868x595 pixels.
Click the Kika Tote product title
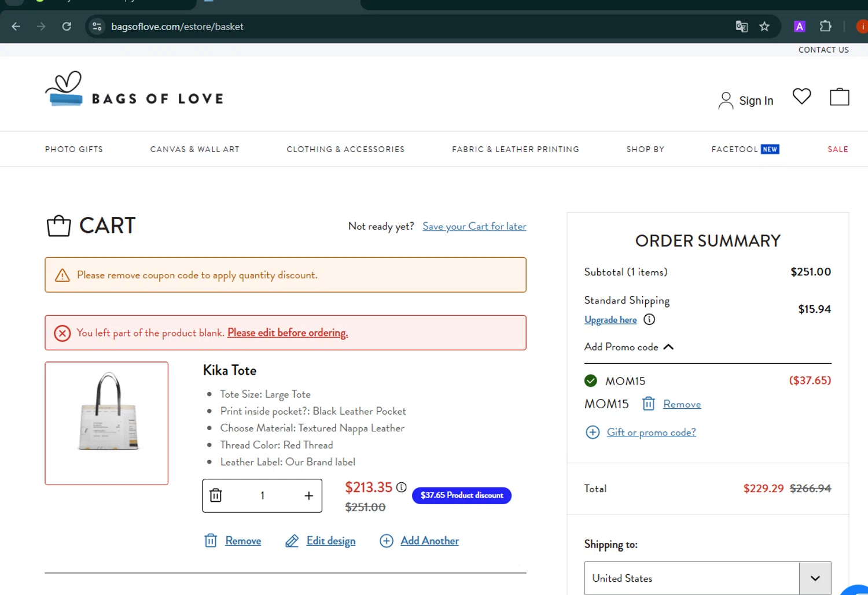click(230, 370)
